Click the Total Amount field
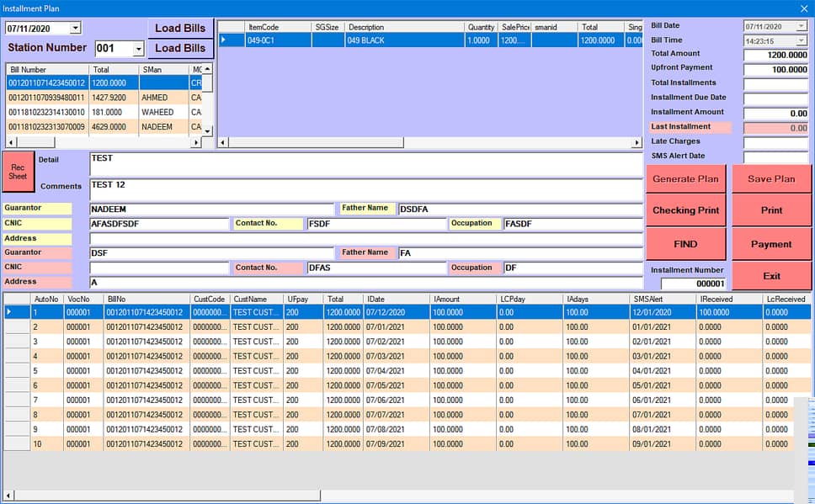The height and width of the screenshot is (504, 815). pyautogui.click(x=776, y=55)
